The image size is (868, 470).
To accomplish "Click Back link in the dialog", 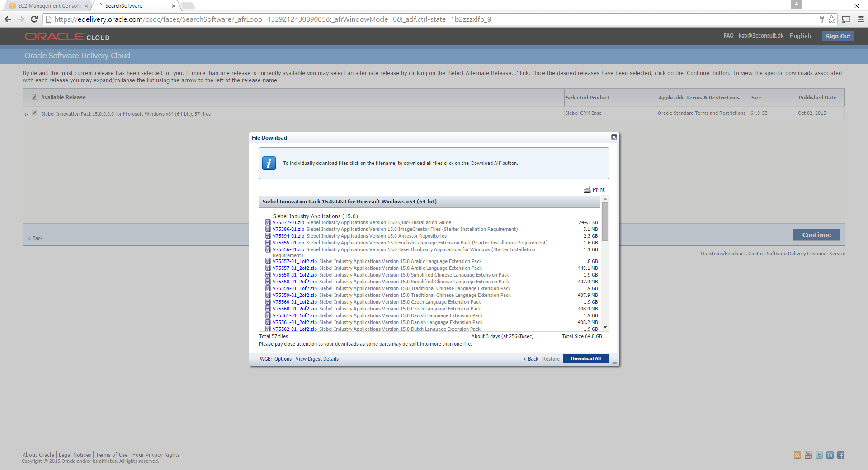I will tap(531, 359).
